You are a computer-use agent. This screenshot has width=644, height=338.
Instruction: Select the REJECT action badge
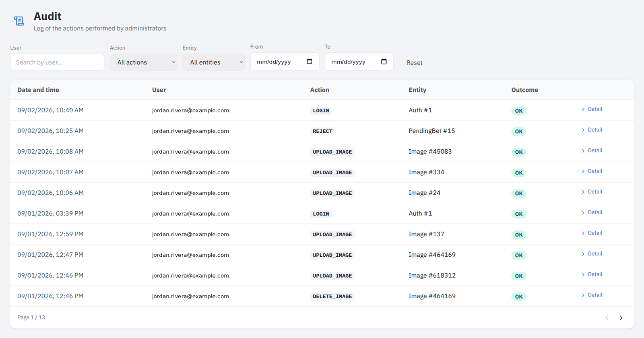coord(322,131)
